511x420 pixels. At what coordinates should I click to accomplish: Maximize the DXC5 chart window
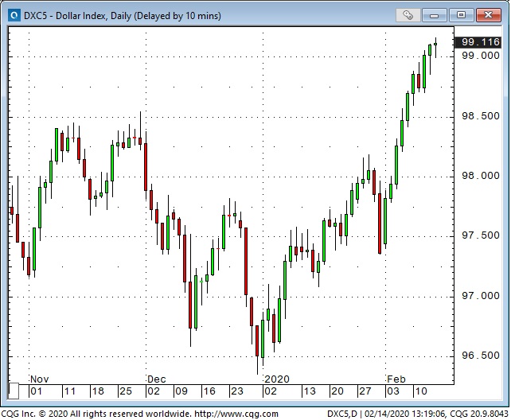point(461,15)
